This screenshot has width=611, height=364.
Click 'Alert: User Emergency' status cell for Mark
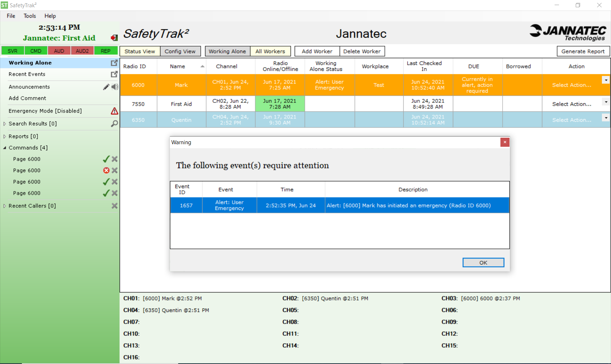[330, 85]
